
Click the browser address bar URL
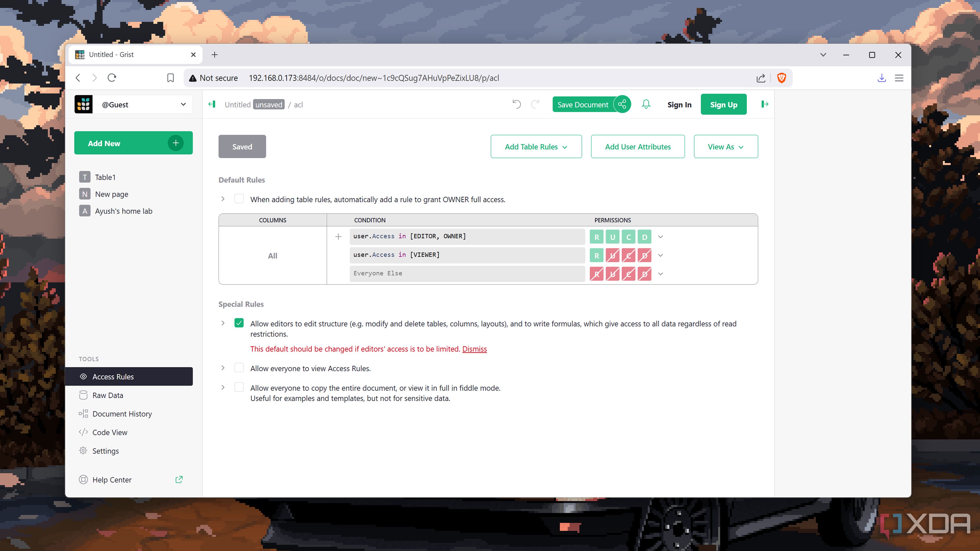pyautogui.click(x=374, y=78)
